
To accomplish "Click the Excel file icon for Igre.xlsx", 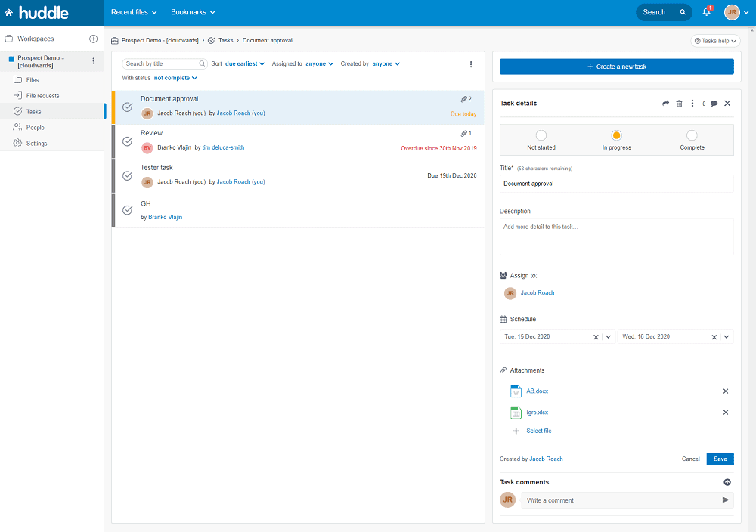I will tap(516, 413).
